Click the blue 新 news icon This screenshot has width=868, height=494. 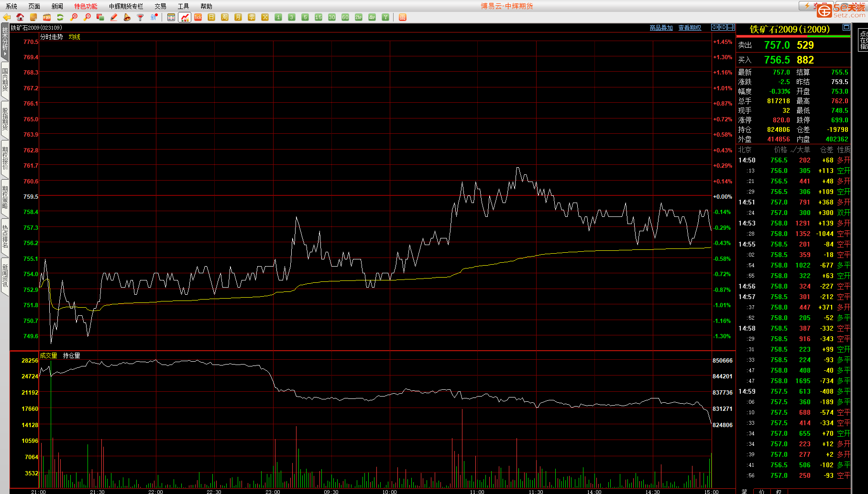pyautogui.click(x=154, y=17)
